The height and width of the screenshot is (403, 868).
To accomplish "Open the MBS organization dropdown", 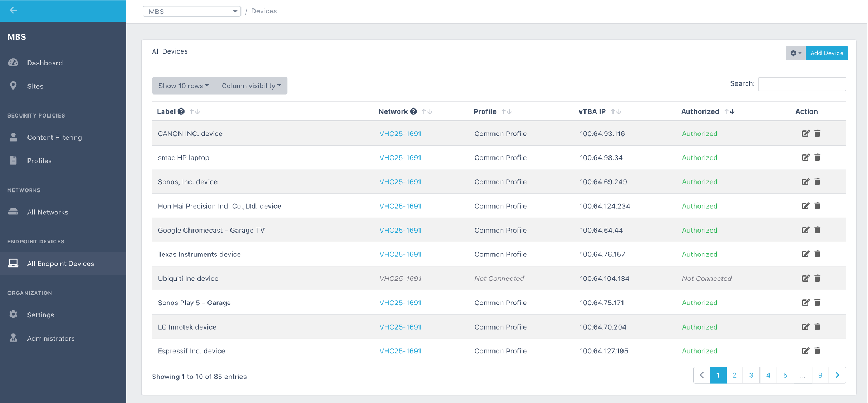I will click(192, 11).
